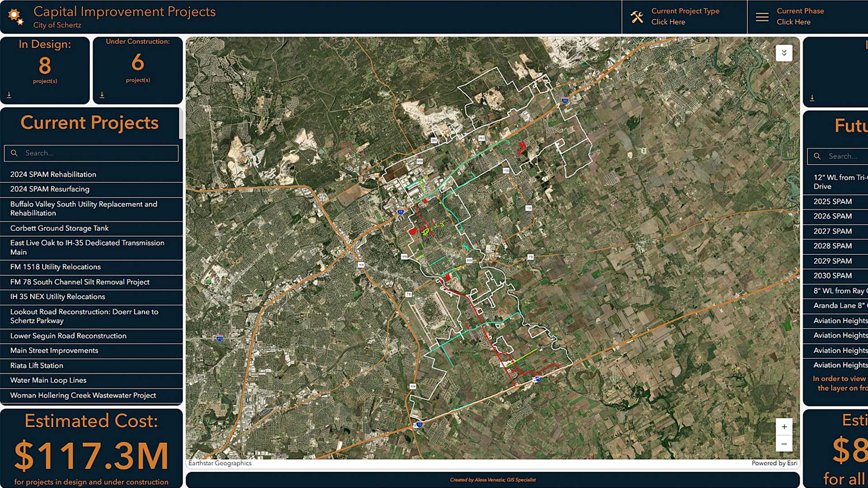Select the 2027 SPAM future project

[832, 231]
